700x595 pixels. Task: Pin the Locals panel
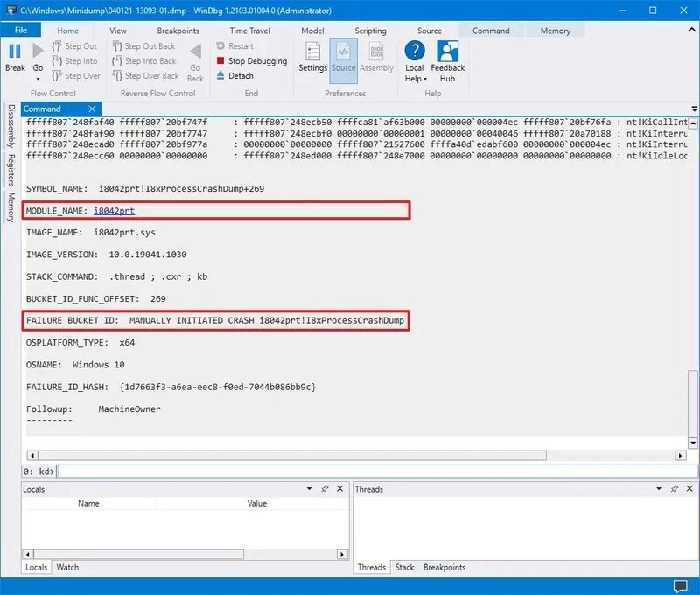pos(325,489)
